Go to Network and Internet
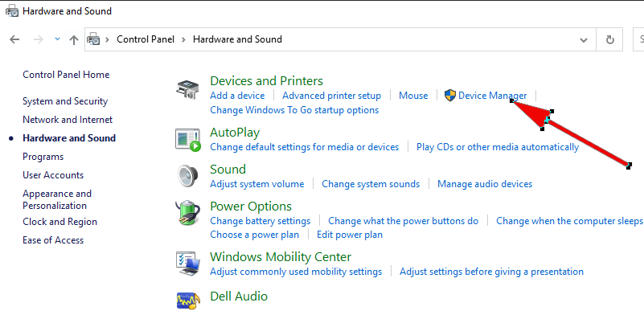 point(68,120)
